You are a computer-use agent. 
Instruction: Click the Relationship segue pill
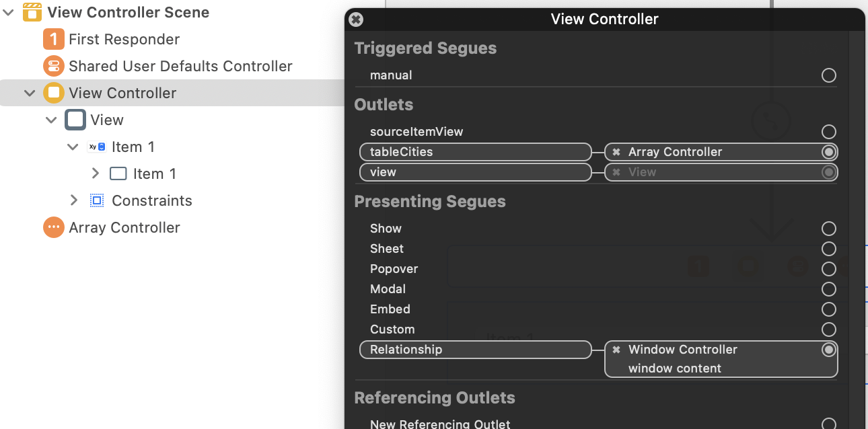[475, 350]
